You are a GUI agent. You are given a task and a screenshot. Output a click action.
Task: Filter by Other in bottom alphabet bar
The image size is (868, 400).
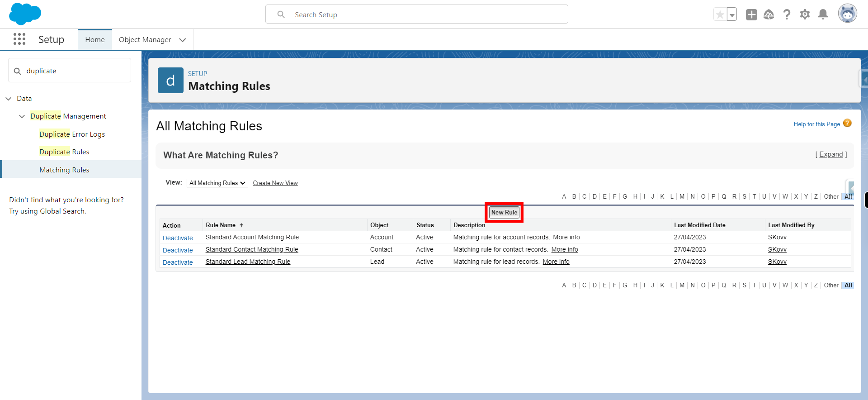coord(831,285)
